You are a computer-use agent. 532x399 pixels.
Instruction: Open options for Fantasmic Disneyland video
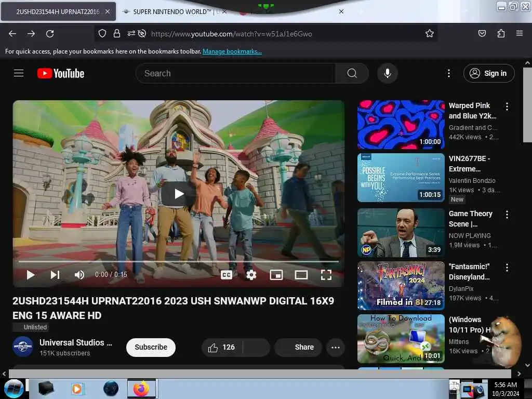507,268
